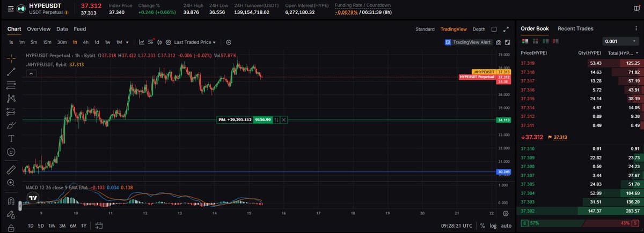
Task: Toggle percent scale on the price axis
Action: pos(482,226)
